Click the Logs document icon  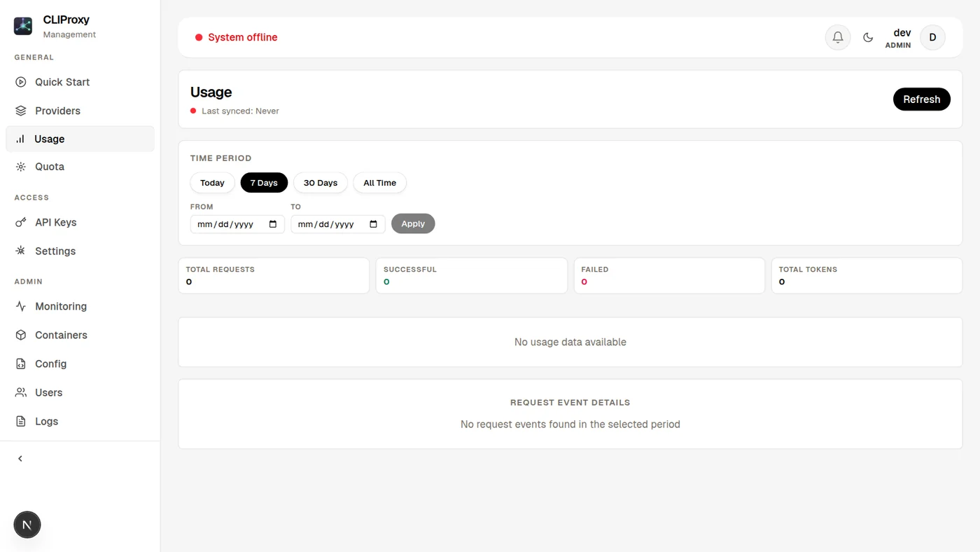[x=21, y=421]
